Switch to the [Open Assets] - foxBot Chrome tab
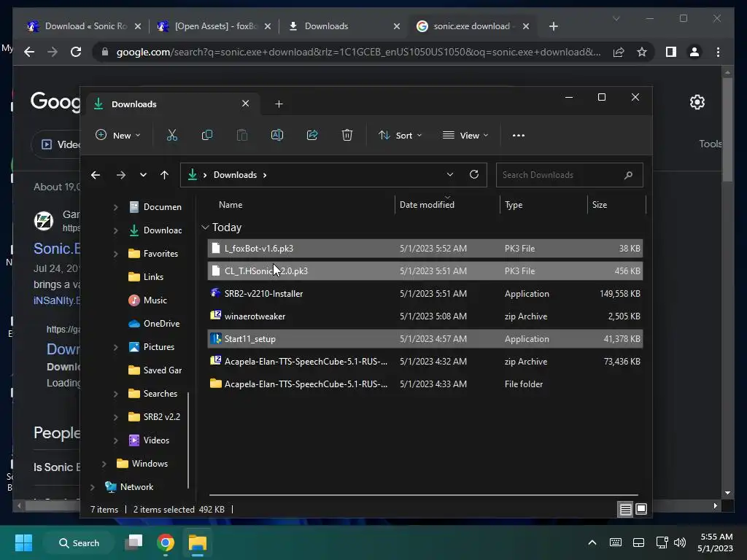Image resolution: width=747 pixels, height=560 pixels. pos(215,26)
